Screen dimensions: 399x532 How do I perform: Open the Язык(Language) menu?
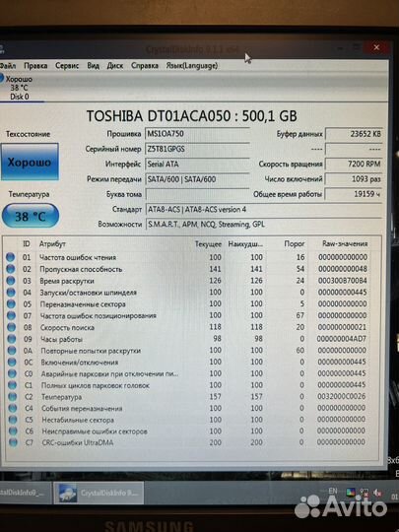pyautogui.click(x=192, y=65)
